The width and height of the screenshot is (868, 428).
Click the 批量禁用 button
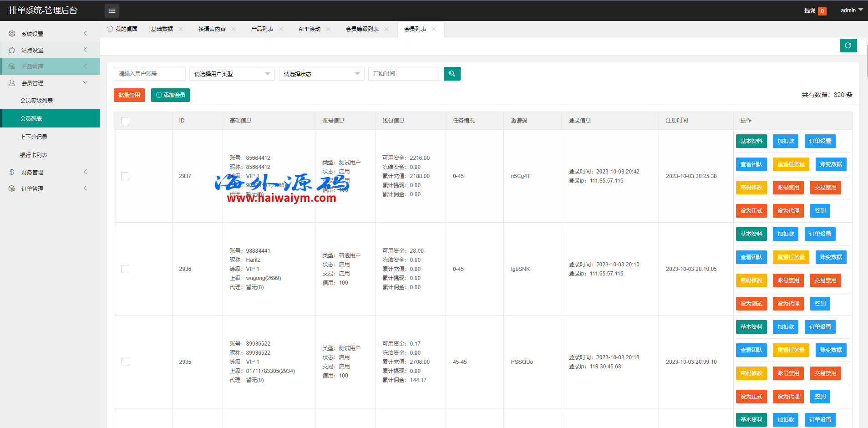(129, 95)
